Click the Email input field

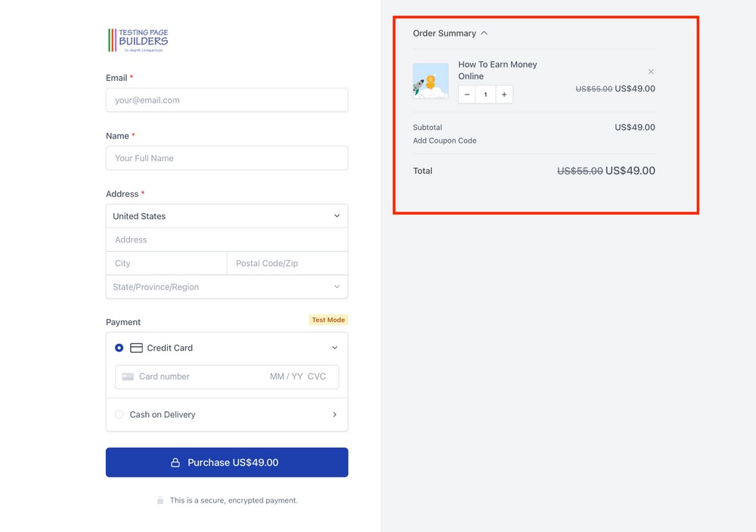(227, 100)
